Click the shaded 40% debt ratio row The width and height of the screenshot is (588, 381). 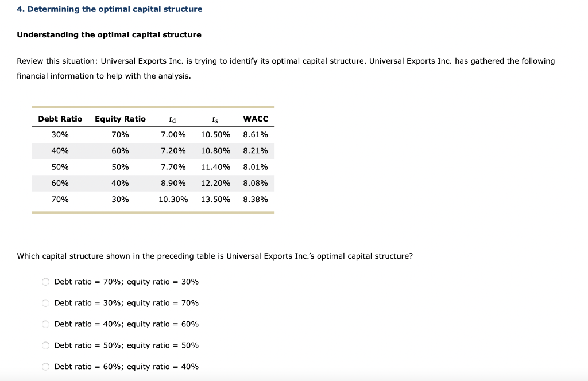pos(152,150)
